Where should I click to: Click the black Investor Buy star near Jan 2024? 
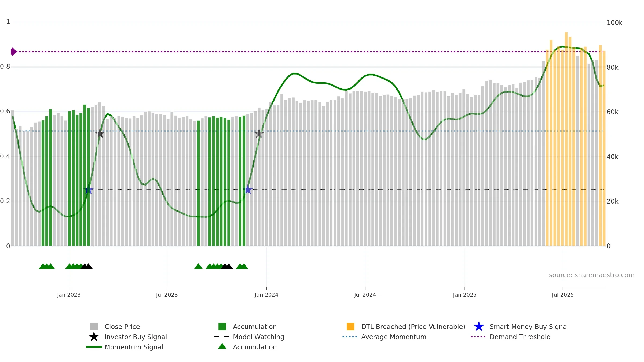click(x=259, y=133)
